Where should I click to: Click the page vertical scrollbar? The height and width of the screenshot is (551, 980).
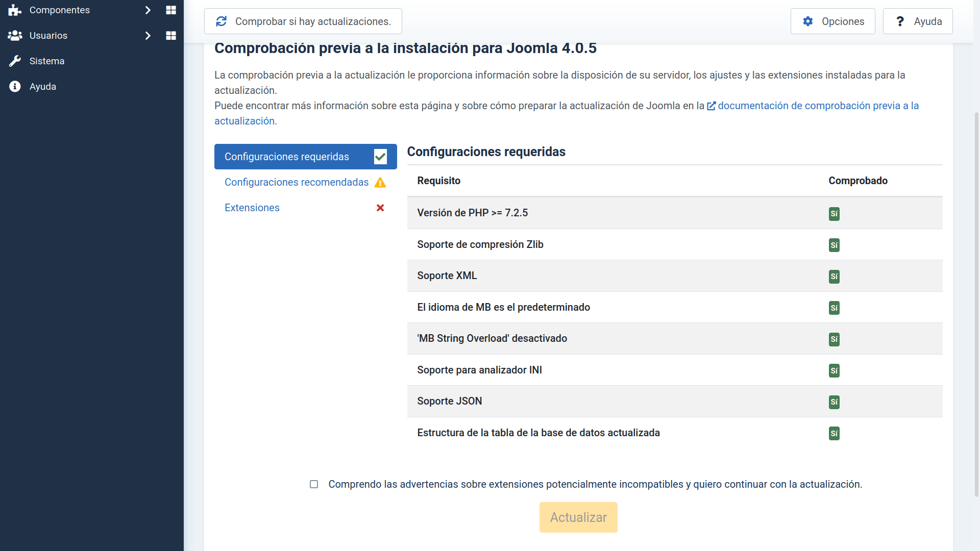tap(976, 304)
